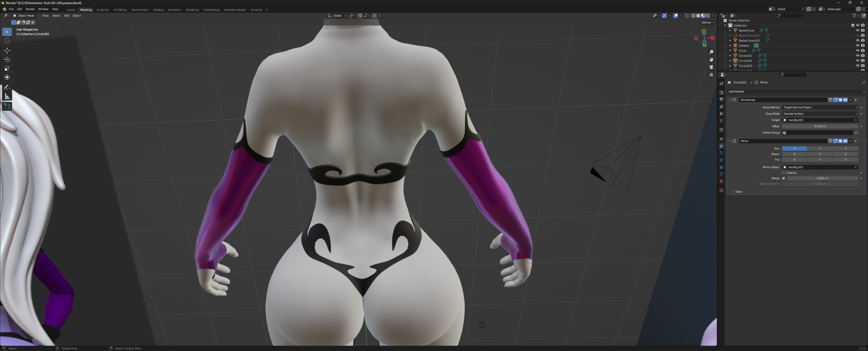Adjust Shrinkwrap Offset 0.015 m field
The height and width of the screenshot is (351, 868).
(820, 126)
